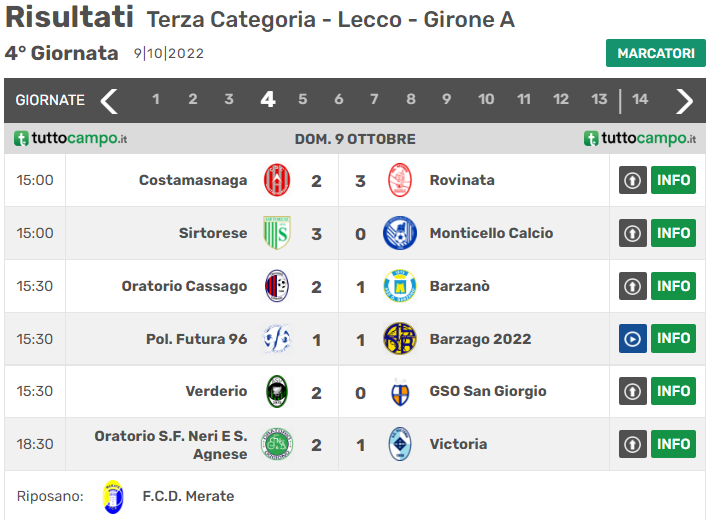Play the Pol. Futura 96 match video
The height and width of the screenshot is (520, 708).
[x=633, y=338]
